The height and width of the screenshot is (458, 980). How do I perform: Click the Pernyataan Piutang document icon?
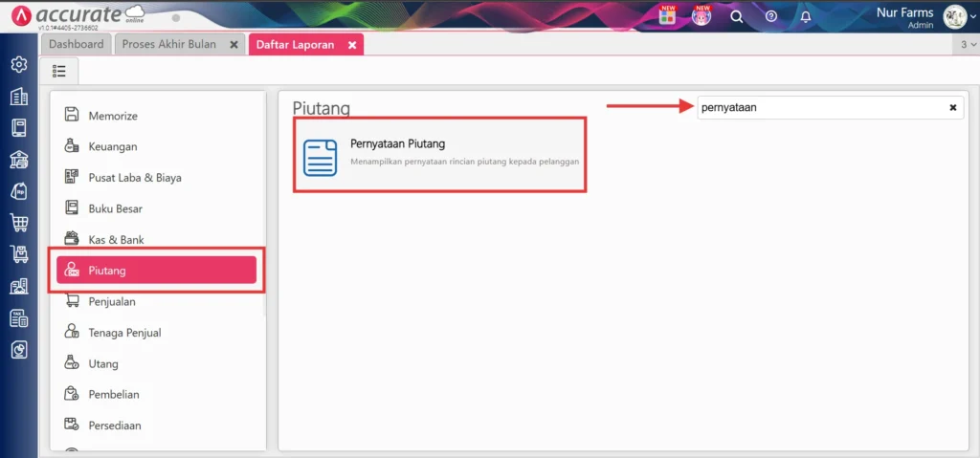pyautogui.click(x=320, y=158)
